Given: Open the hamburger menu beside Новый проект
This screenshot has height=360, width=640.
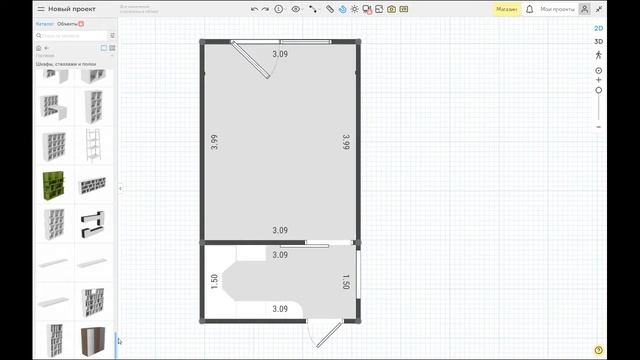Looking at the screenshot, I should (x=41, y=9).
